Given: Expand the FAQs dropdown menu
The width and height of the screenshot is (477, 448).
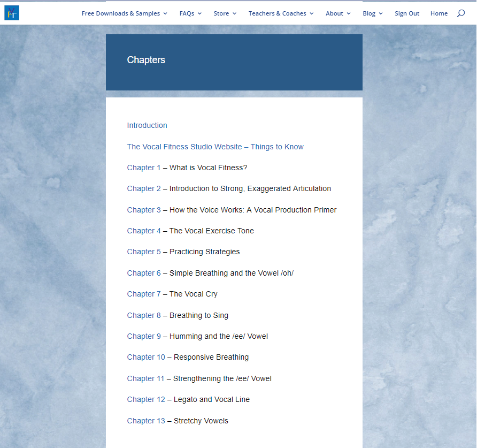Looking at the screenshot, I should [190, 13].
